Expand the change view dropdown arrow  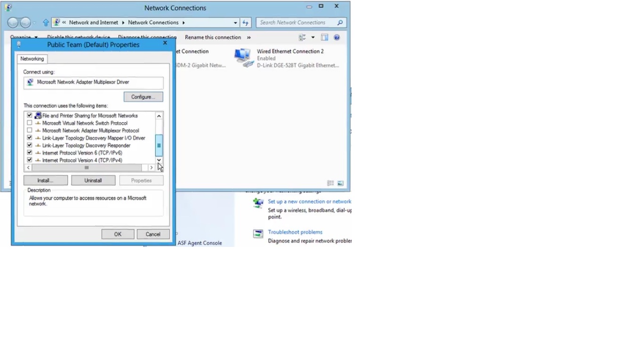click(313, 37)
